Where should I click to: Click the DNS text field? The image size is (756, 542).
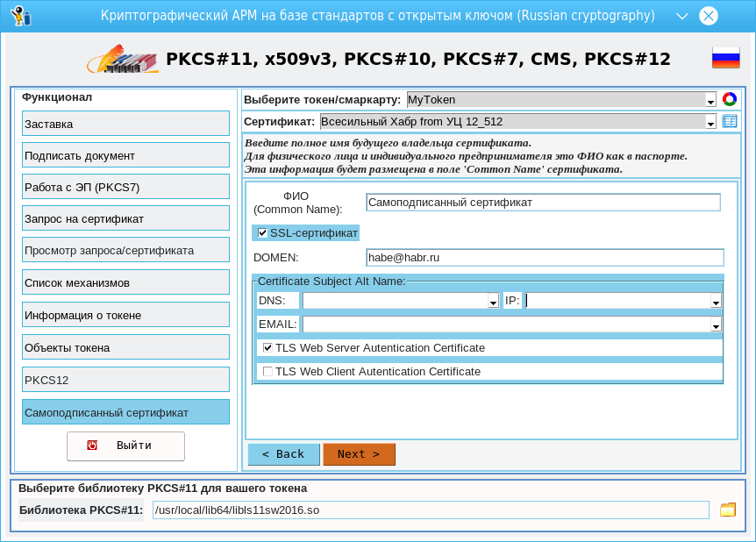[x=396, y=301]
